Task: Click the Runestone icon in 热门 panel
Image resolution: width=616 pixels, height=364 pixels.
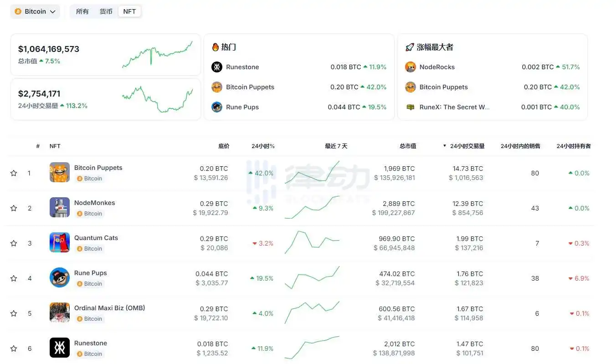Action: (x=217, y=67)
